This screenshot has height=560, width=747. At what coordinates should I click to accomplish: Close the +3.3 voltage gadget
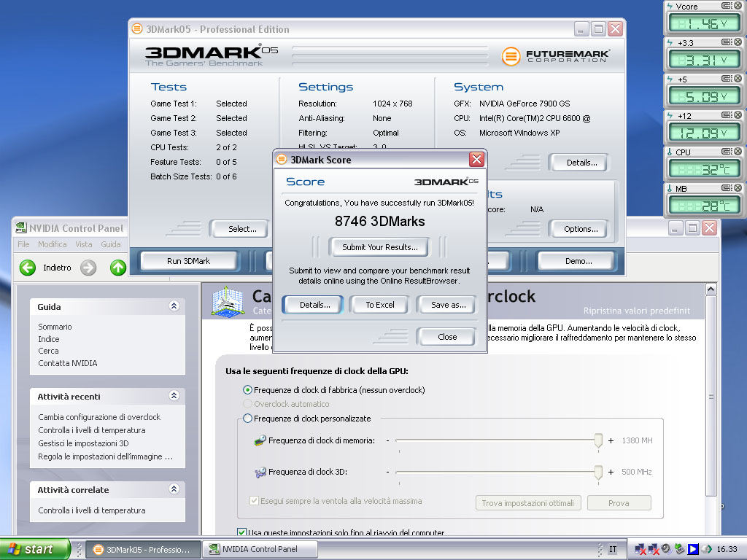[x=738, y=42]
